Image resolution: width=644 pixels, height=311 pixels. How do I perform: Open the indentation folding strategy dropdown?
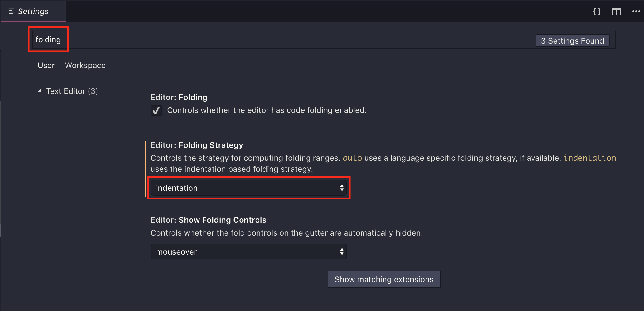coord(248,188)
